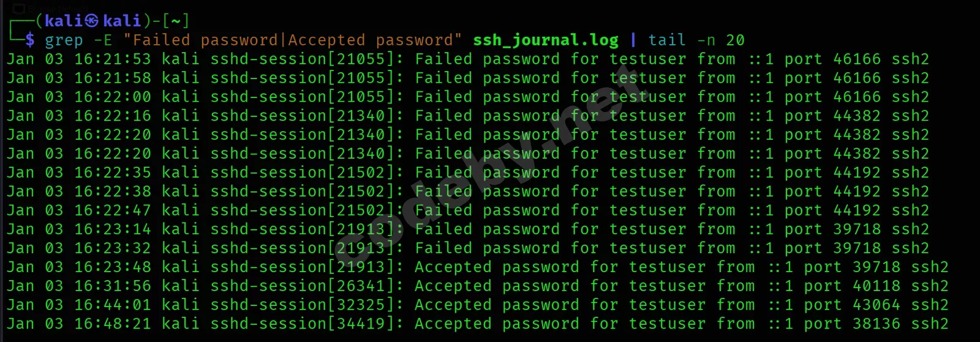The width and height of the screenshot is (980, 342).
Task: Click the grep command word
Action: (64, 40)
